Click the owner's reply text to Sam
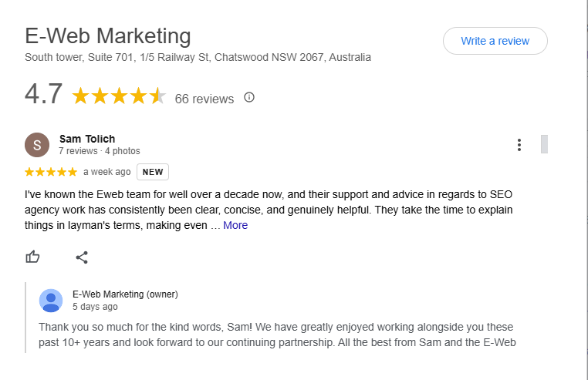 (278, 335)
